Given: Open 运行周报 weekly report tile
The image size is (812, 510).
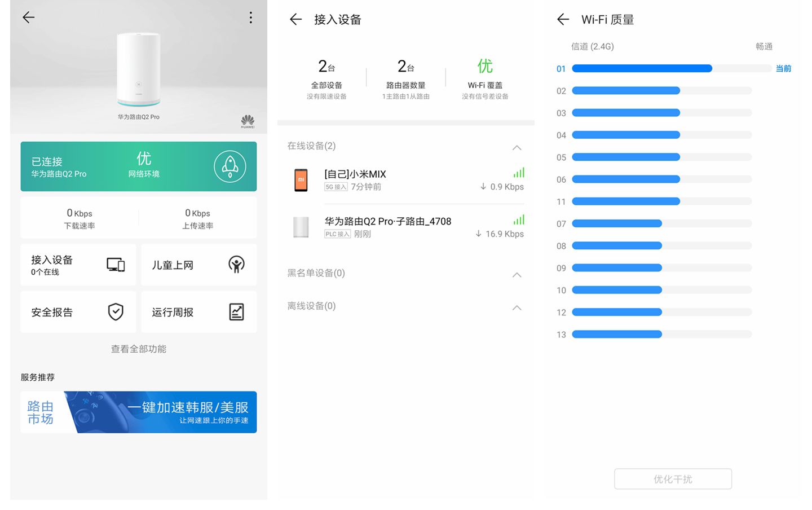Looking at the screenshot, I should click(199, 312).
